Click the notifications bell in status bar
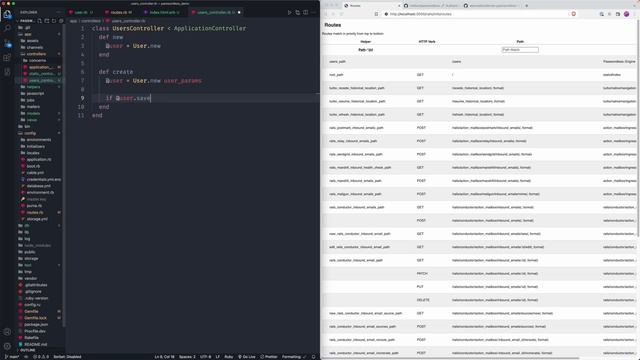The image size is (640, 360). [x=313, y=357]
